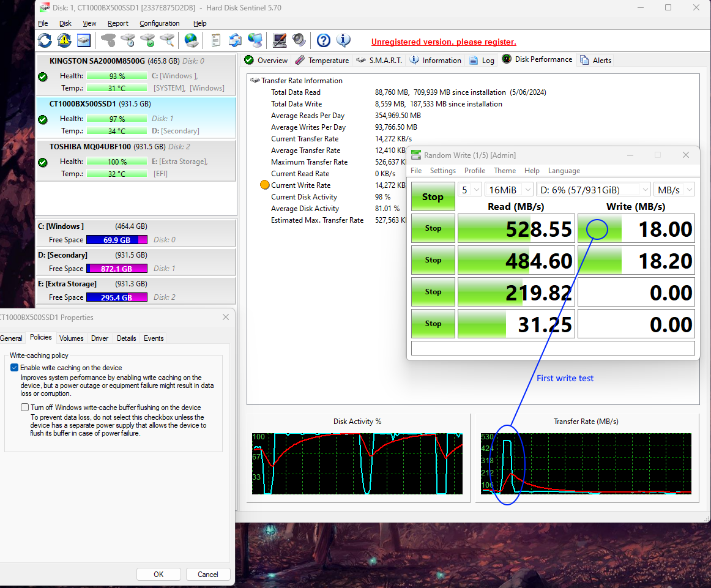
Task: Click the empty status field below benchmark results
Action: pos(553,348)
